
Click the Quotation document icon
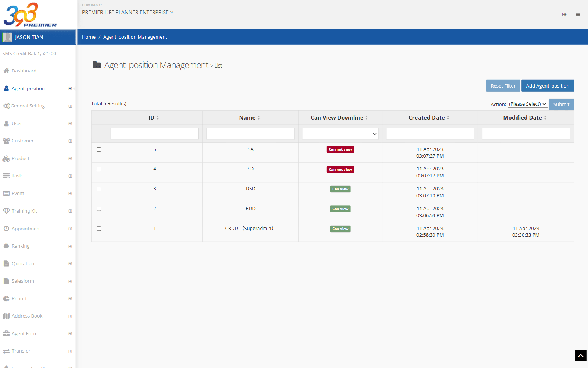tap(6, 263)
